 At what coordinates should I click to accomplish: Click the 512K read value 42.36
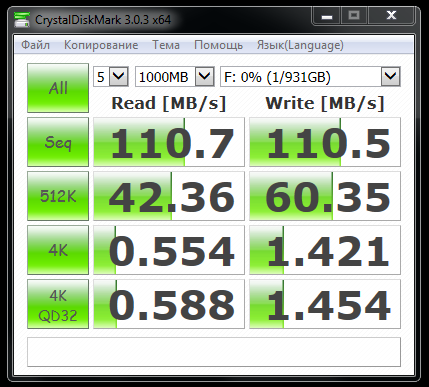click(x=169, y=196)
